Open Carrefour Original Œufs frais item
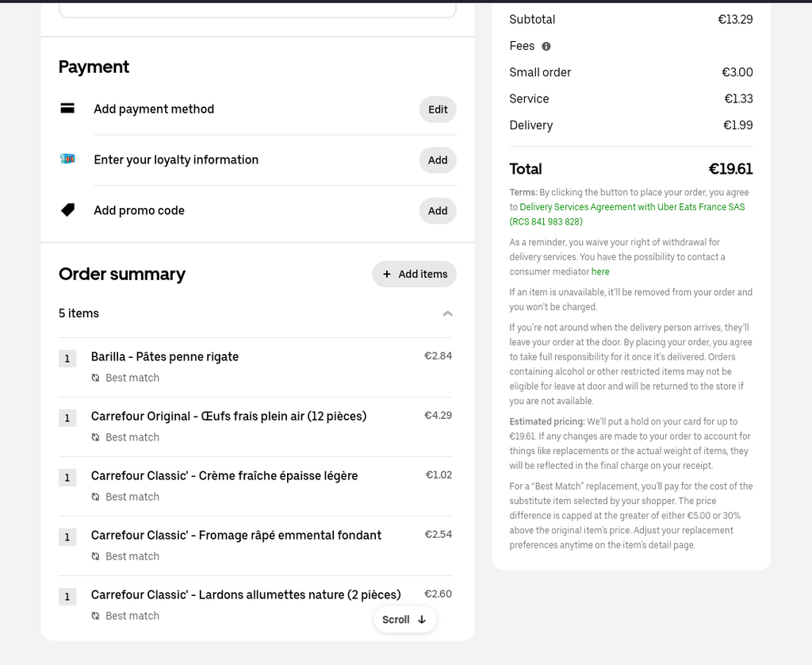 click(228, 416)
